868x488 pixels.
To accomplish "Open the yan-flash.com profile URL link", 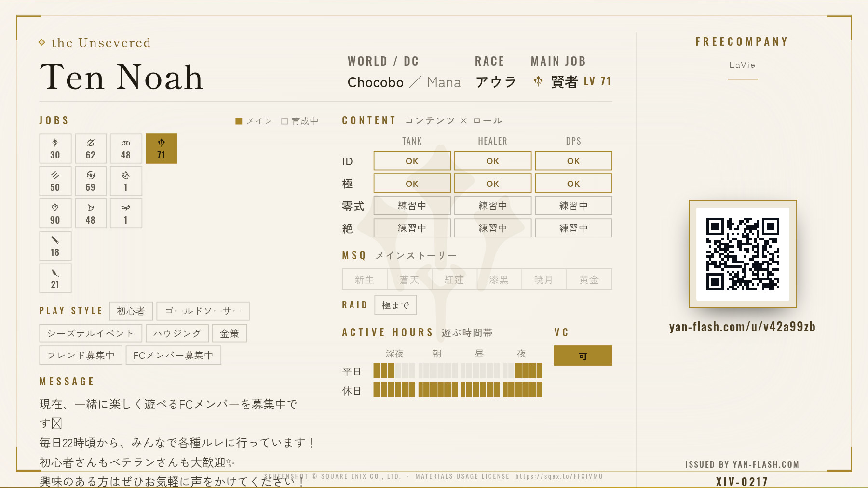I will (742, 327).
